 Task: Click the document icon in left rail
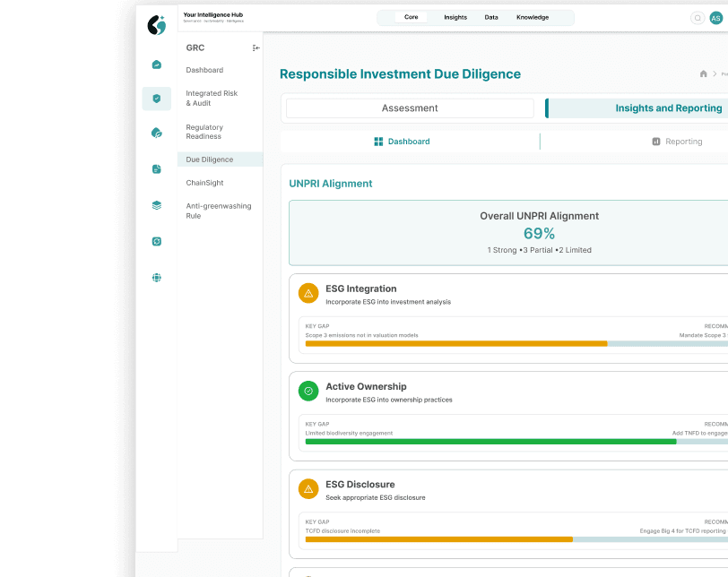(x=157, y=169)
